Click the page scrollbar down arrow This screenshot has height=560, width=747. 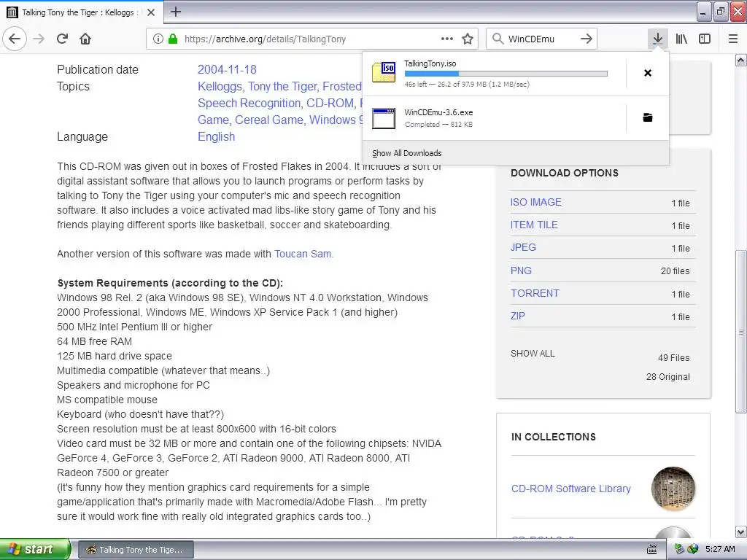(x=741, y=532)
